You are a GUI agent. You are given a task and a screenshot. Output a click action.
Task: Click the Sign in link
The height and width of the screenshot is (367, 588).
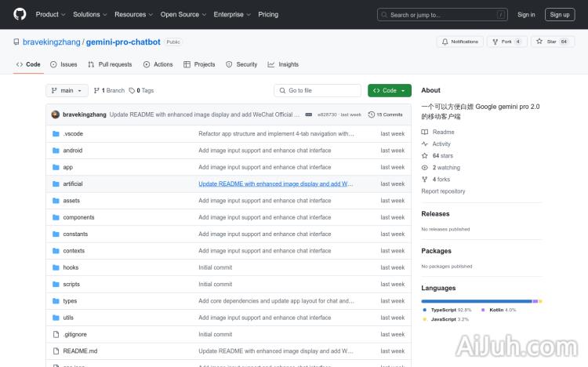526,15
